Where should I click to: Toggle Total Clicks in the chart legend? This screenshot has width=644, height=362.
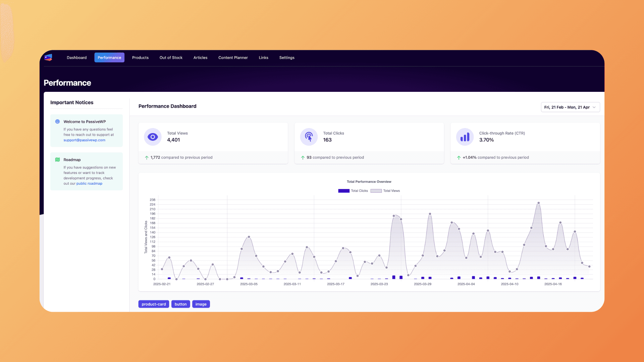click(x=352, y=191)
